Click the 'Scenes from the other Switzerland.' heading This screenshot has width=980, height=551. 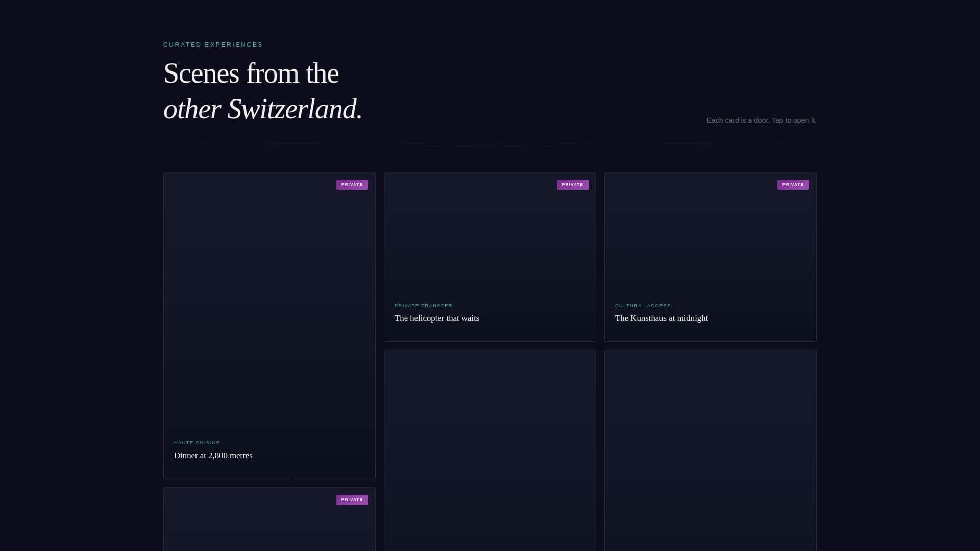pyautogui.click(x=263, y=91)
